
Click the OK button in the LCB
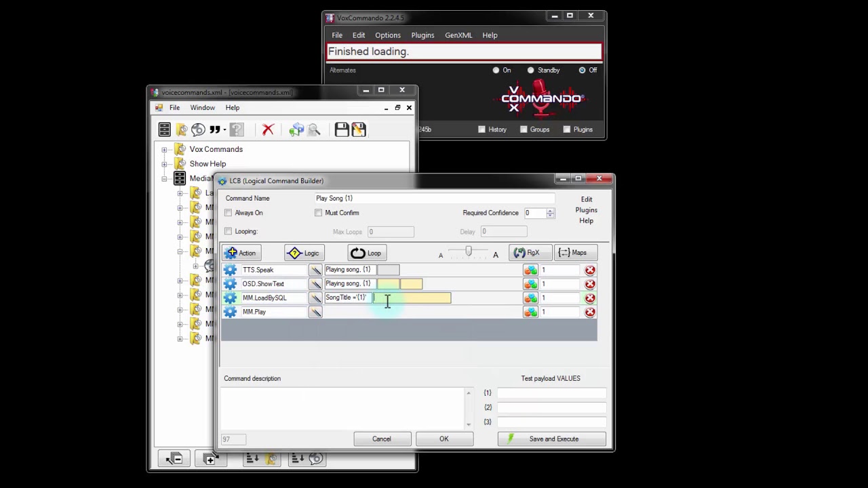443,439
